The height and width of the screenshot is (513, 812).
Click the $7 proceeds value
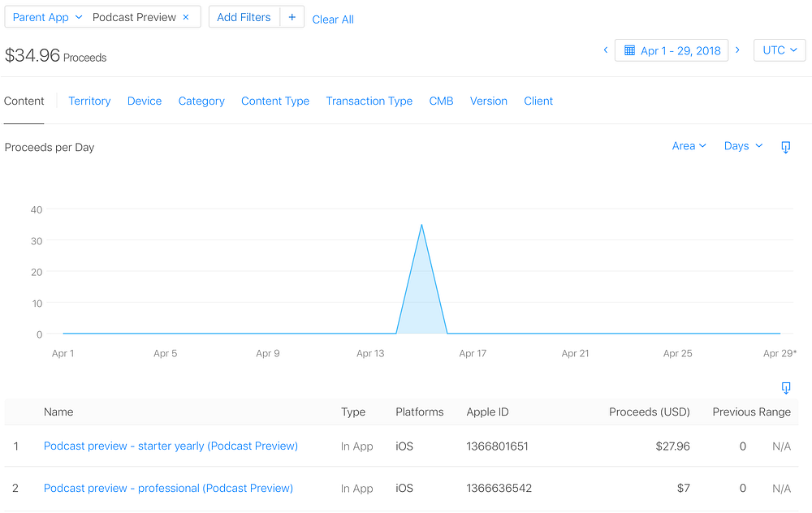[683, 488]
